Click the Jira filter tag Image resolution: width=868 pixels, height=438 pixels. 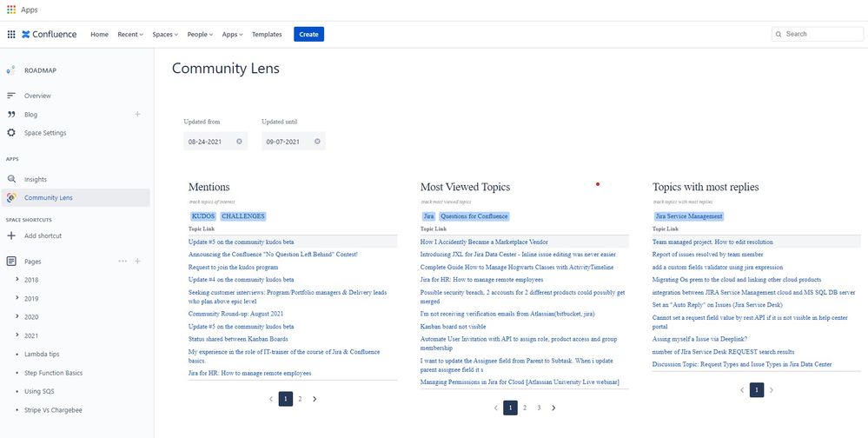pyautogui.click(x=428, y=216)
